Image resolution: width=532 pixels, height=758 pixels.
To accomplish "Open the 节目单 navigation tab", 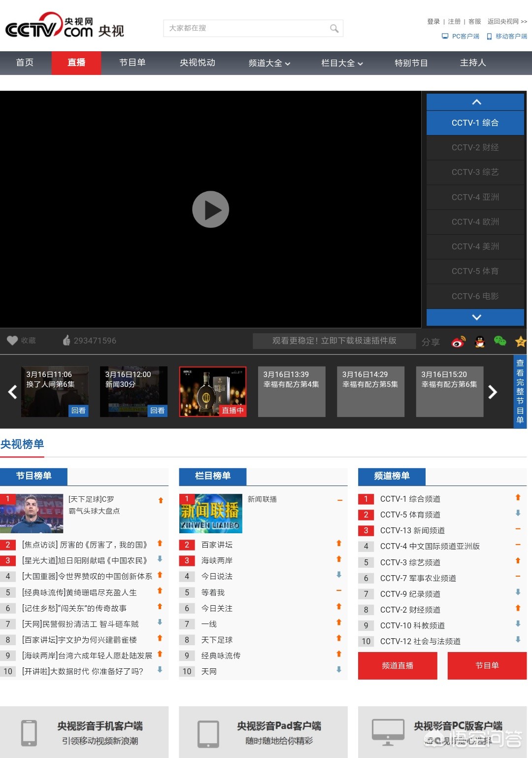I will coord(132,63).
